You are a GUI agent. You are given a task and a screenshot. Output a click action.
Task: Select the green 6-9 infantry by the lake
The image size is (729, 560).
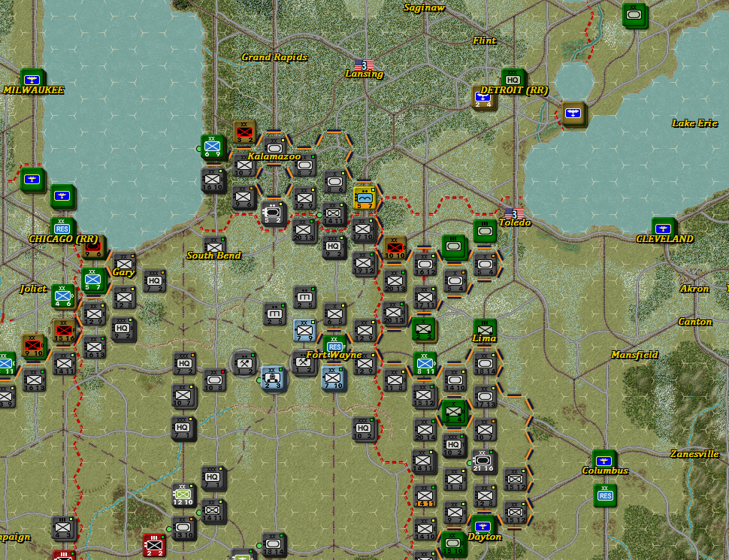pos(213,147)
